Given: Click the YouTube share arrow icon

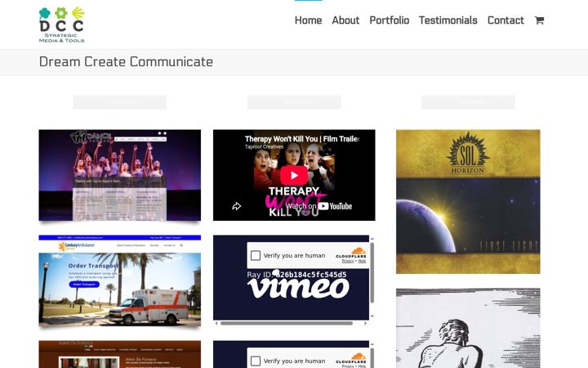Looking at the screenshot, I should (x=236, y=206).
